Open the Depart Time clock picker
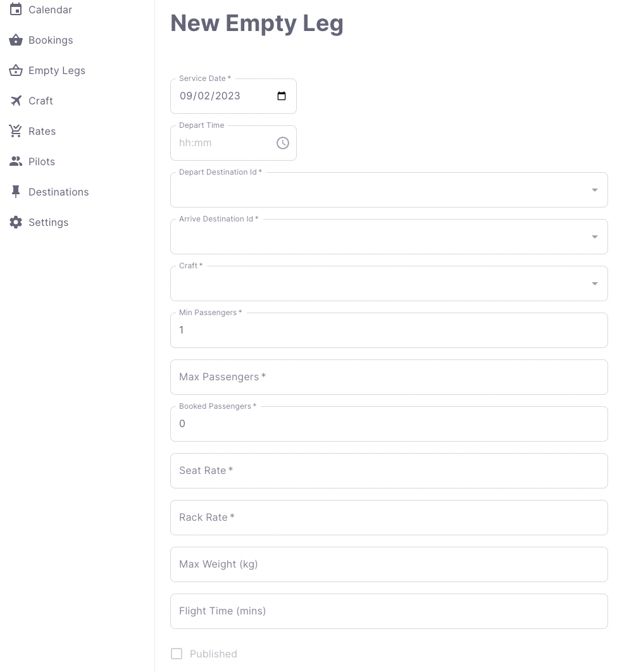The image size is (629, 672). [282, 143]
